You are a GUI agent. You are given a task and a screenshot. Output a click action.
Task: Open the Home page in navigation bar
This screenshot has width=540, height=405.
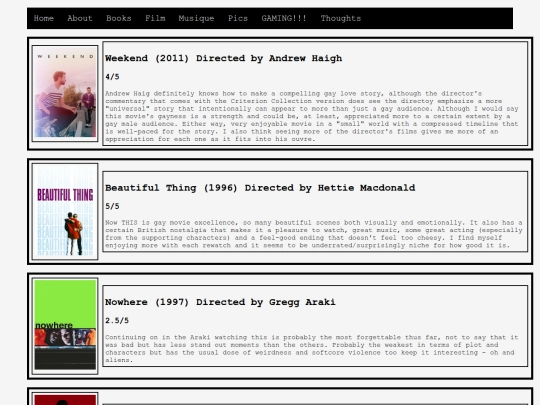[x=43, y=18]
